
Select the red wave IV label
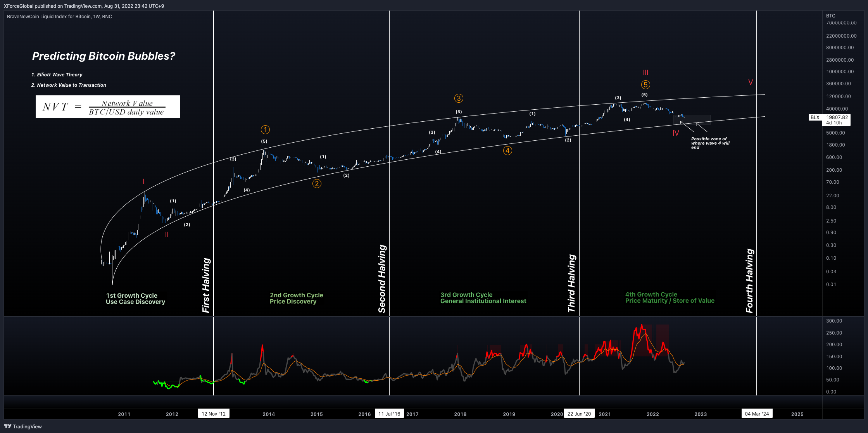tap(676, 133)
